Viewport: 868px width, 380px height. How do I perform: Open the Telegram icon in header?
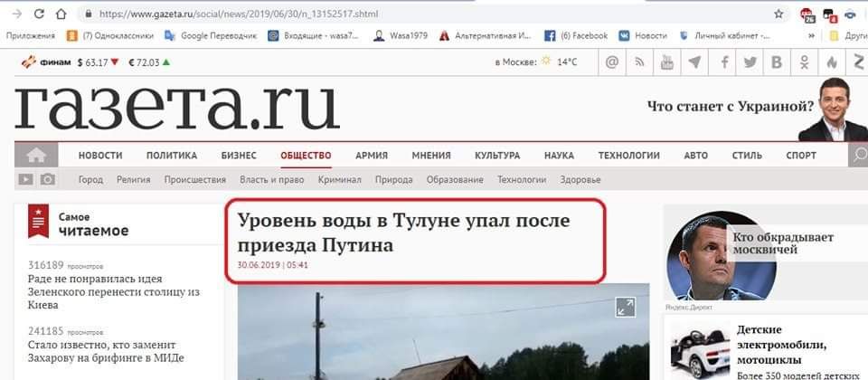[x=694, y=62]
